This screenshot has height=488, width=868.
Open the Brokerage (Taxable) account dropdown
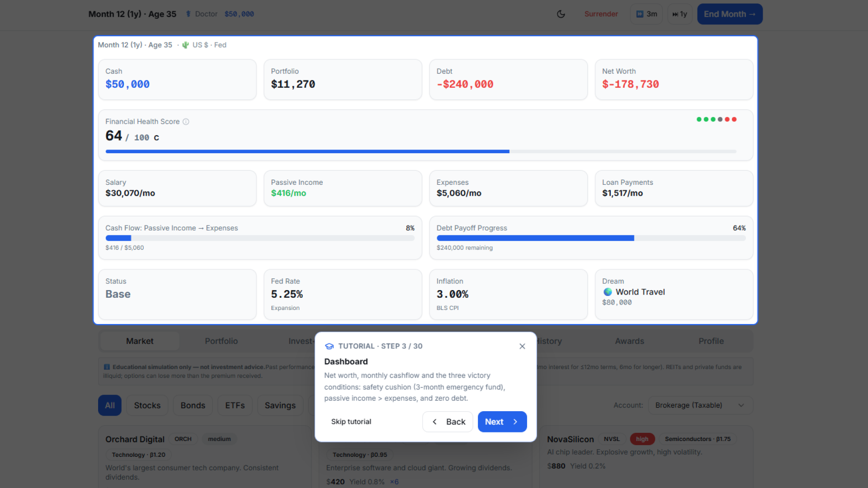(700, 405)
